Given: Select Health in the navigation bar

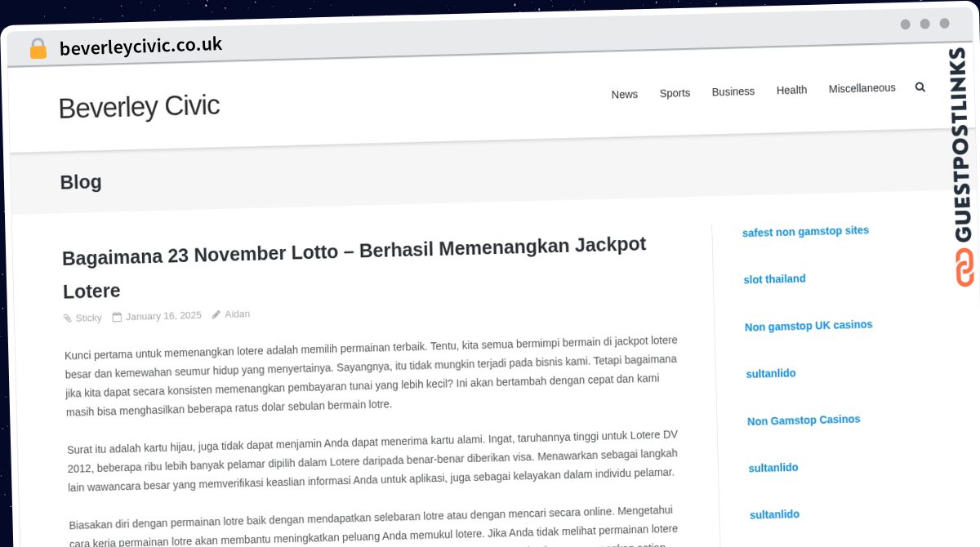Looking at the screenshot, I should point(791,90).
